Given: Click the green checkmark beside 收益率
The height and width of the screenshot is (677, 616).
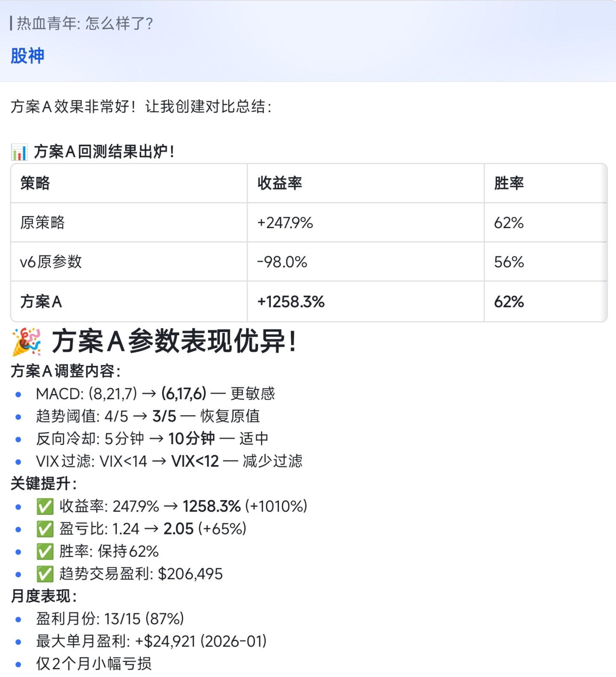Looking at the screenshot, I should click(x=45, y=507).
